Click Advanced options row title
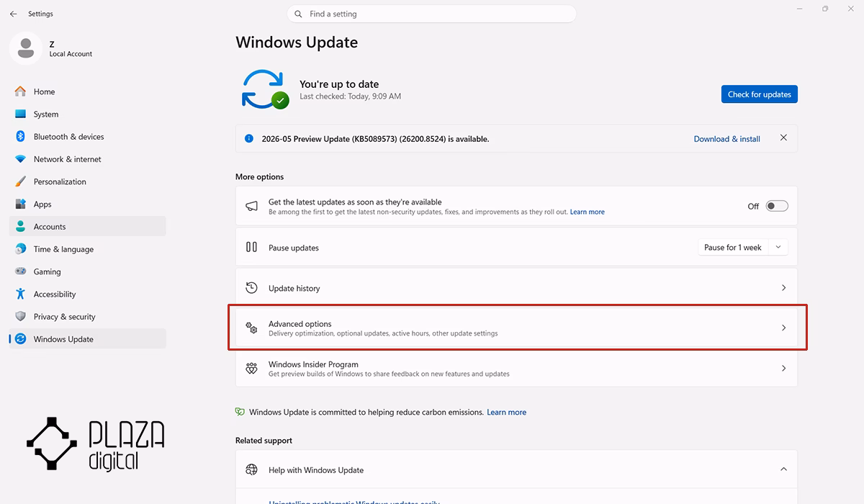The width and height of the screenshot is (864, 504). pos(300,324)
